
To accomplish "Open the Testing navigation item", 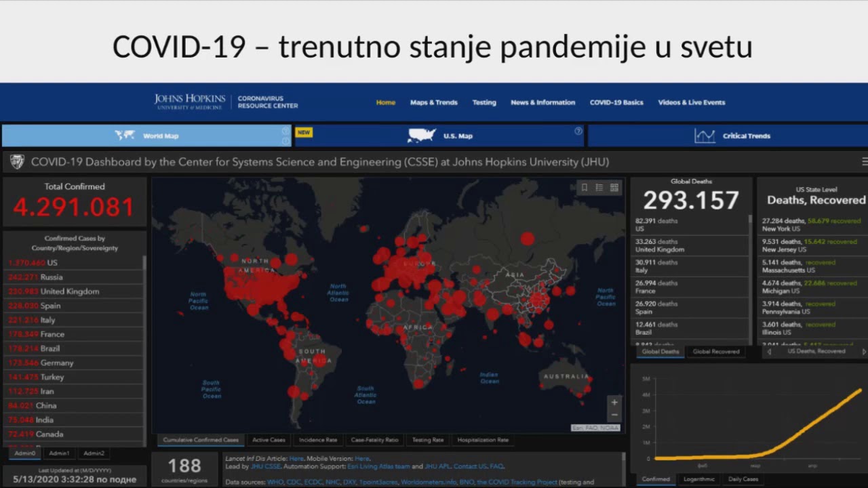I will (484, 102).
